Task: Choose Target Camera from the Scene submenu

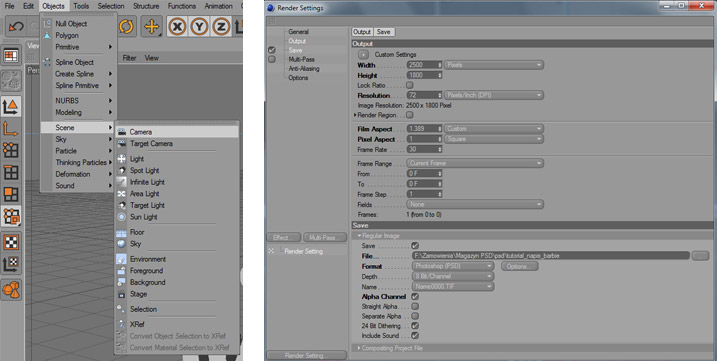Action: click(177, 144)
